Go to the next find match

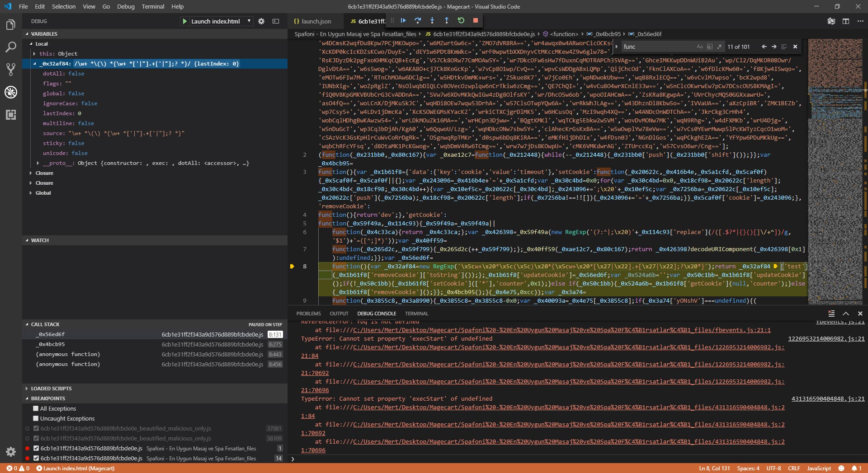click(x=774, y=47)
